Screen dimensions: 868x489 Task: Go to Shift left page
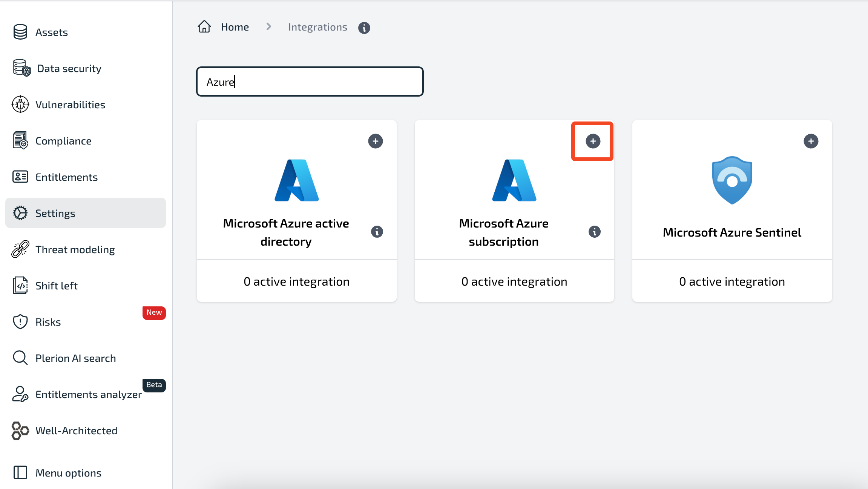point(86,286)
